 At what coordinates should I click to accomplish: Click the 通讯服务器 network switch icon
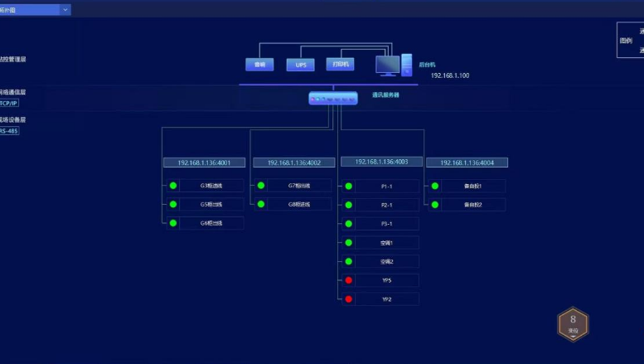(x=333, y=98)
